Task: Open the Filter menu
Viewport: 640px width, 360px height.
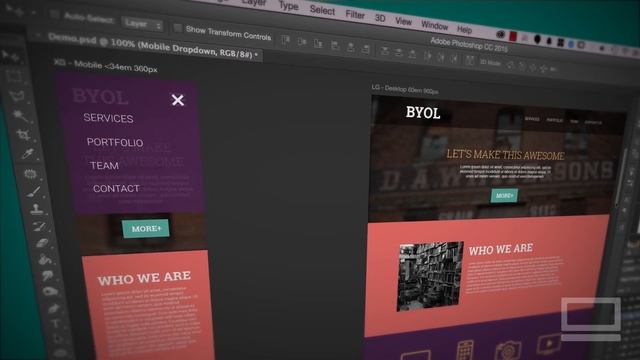Action: tap(355, 15)
